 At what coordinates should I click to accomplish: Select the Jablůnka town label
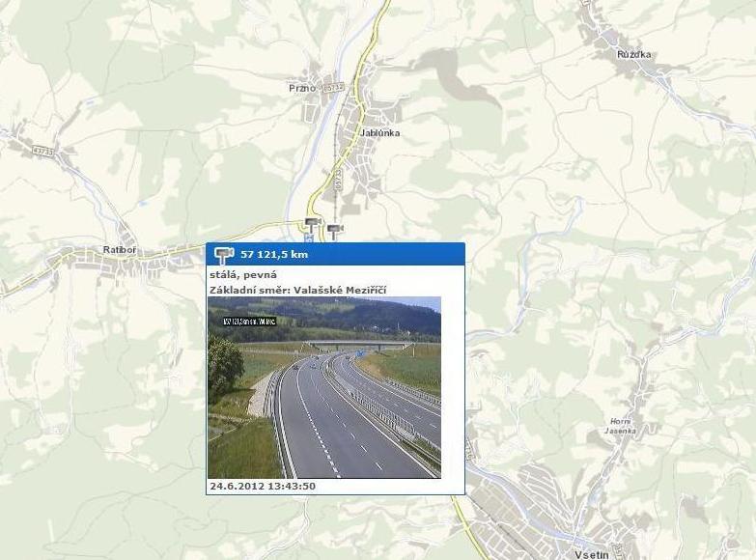click(x=380, y=132)
